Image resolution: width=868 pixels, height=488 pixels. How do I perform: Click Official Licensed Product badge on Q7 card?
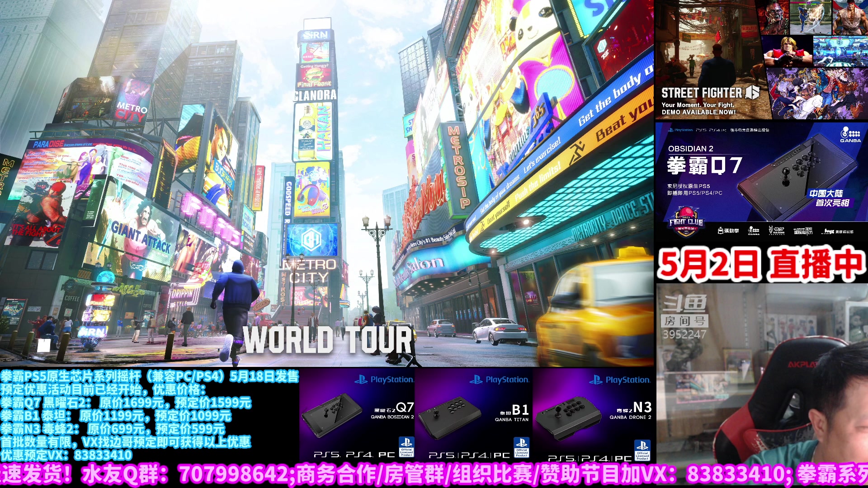(x=406, y=446)
